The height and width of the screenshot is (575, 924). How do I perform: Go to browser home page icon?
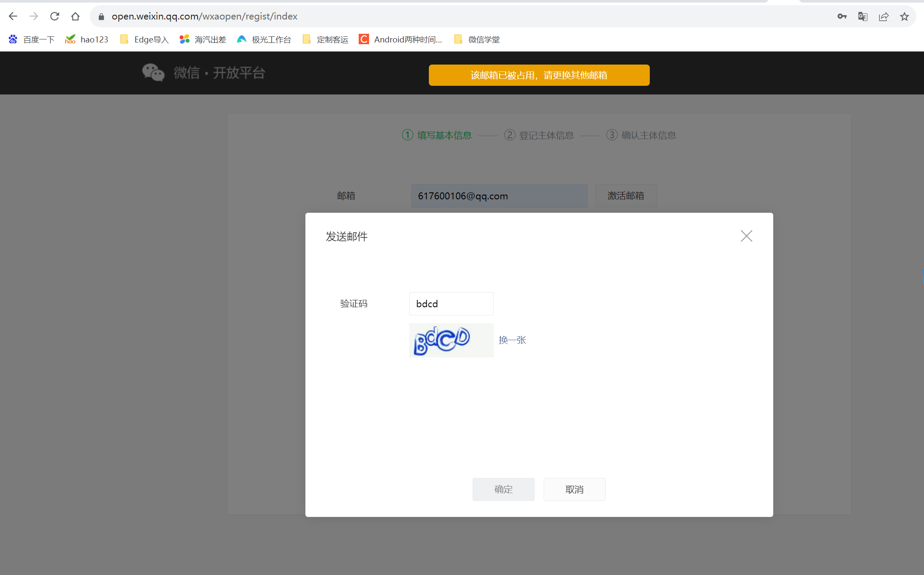click(75, 16)
